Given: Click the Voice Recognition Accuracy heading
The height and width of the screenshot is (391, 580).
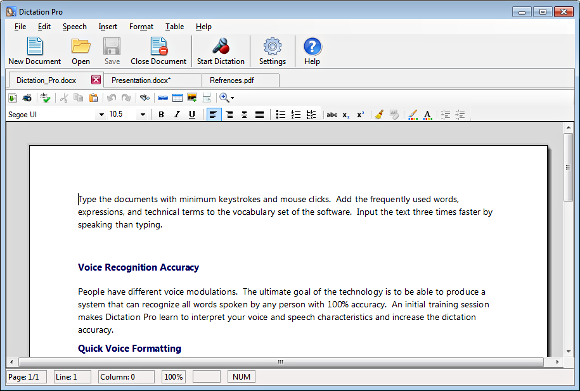Looking at the screenshot, I should tap(138, 267).
